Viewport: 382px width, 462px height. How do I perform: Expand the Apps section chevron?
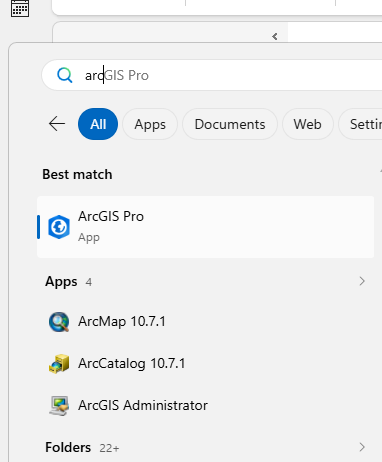click(362, 281)
